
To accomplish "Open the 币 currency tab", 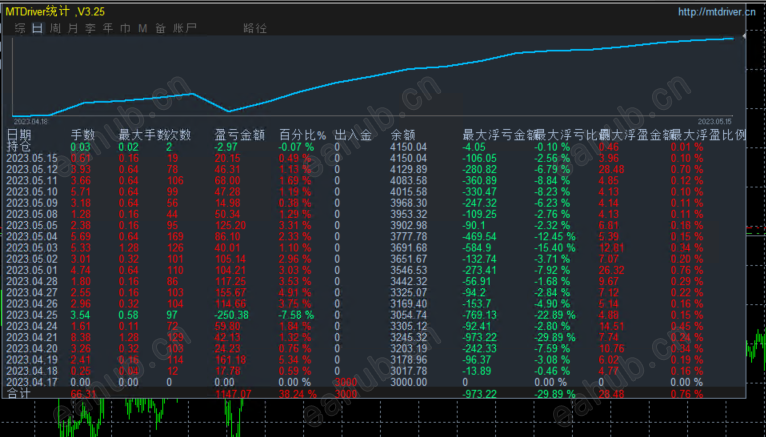I will tap(126, 28).
